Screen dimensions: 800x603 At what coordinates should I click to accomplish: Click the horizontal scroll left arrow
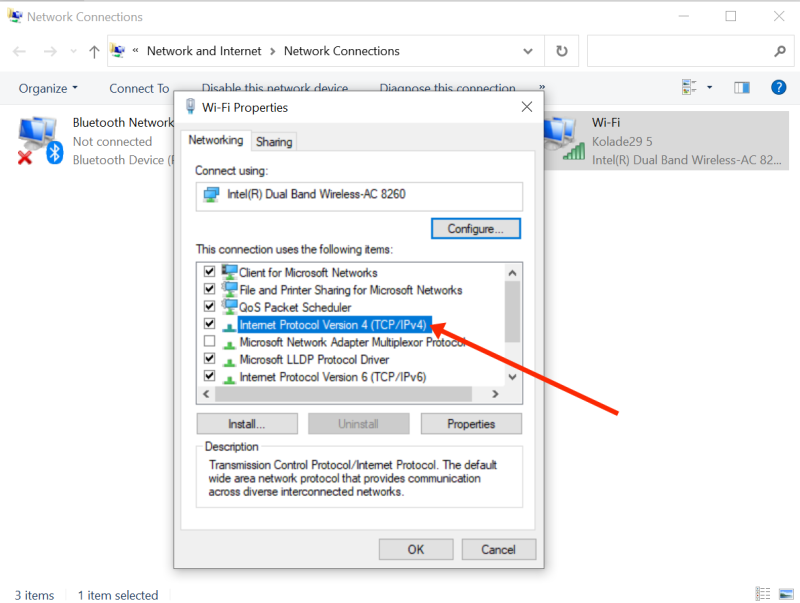(206, 394)
